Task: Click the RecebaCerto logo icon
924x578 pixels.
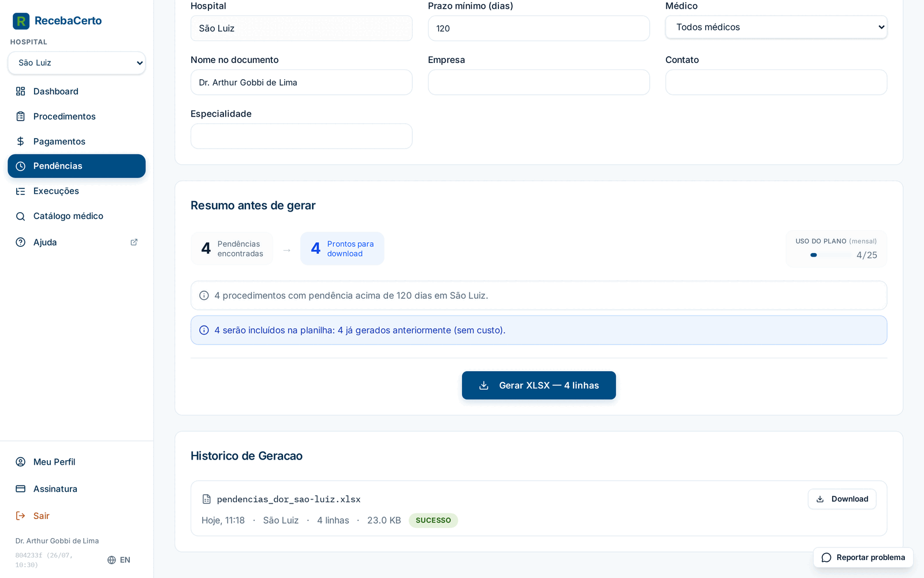Action: click(x=21, y=21)
